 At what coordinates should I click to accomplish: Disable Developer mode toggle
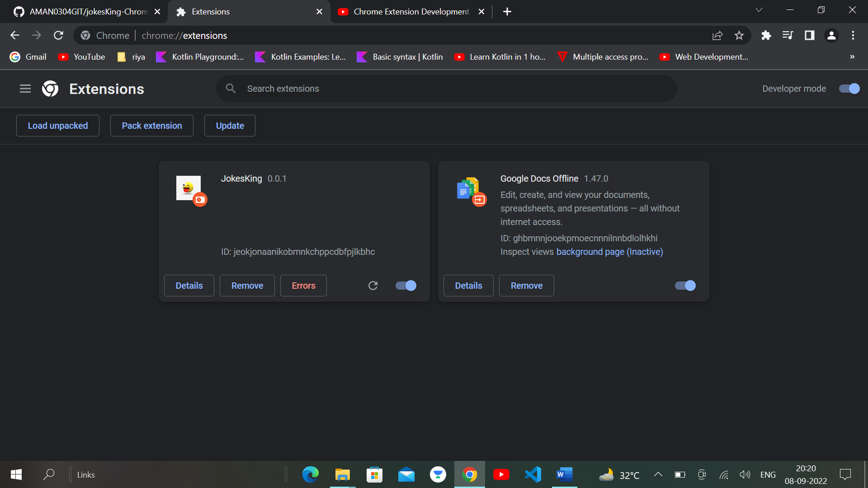[x=849, y=89]
